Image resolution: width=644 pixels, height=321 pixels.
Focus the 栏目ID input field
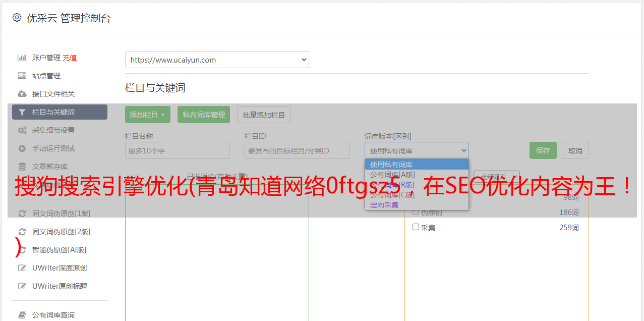(x=297, y=150)
